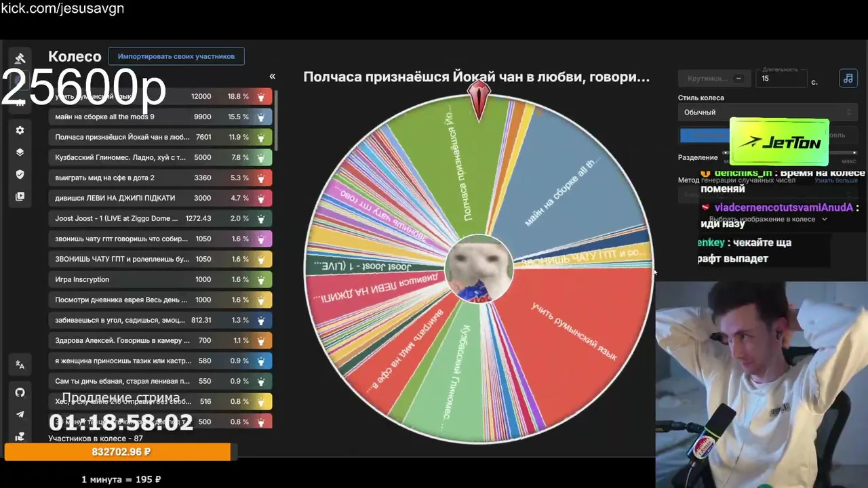Click lightbulb icon on 'майн на сборке' row
This screenshot has height=488, width=868.
[261, 117]
